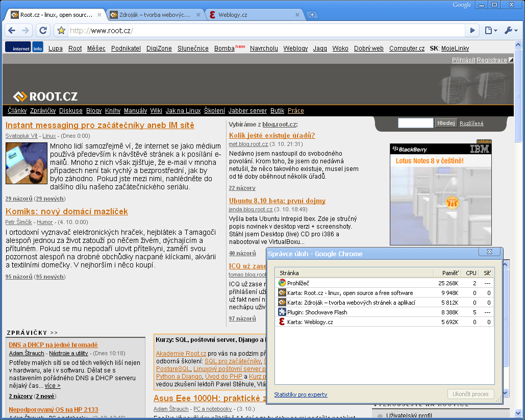
Task: Click the small icon next to Registrace
Action: 511,60
